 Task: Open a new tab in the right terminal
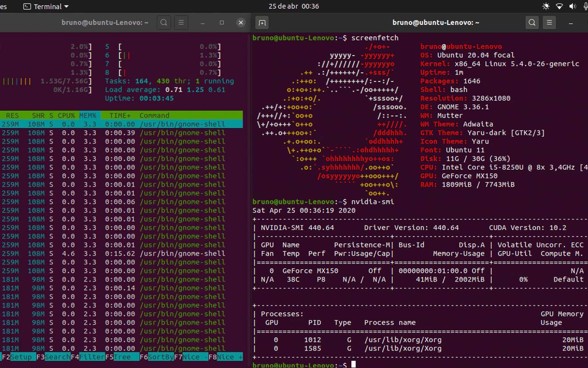[x=262, y=23]
